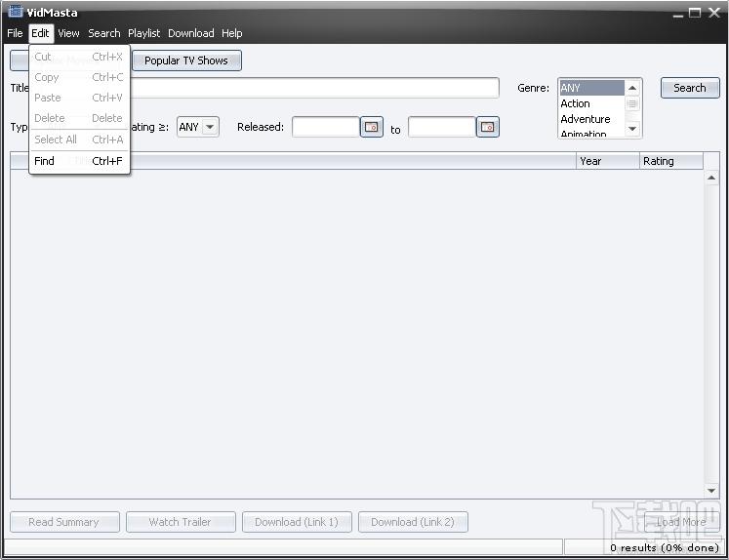729x560 pixels.
Task: Open the Rating ANY dropdown
Action: click(197, 127)
